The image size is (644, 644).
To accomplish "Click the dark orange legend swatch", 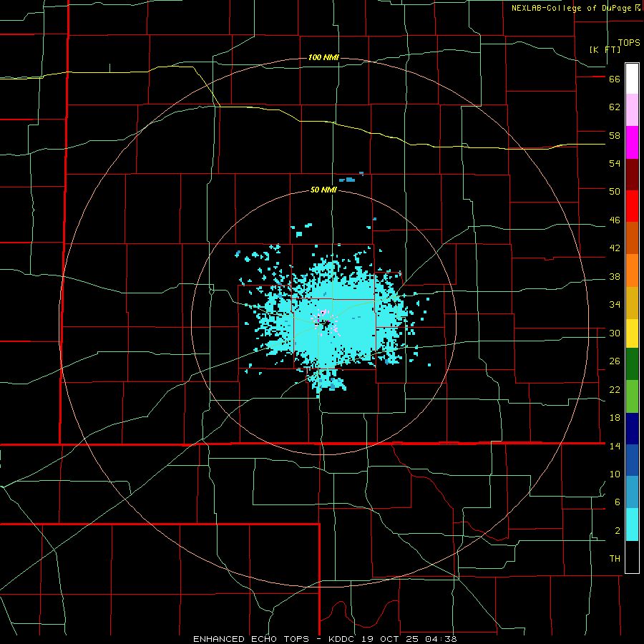I will 632,238.
